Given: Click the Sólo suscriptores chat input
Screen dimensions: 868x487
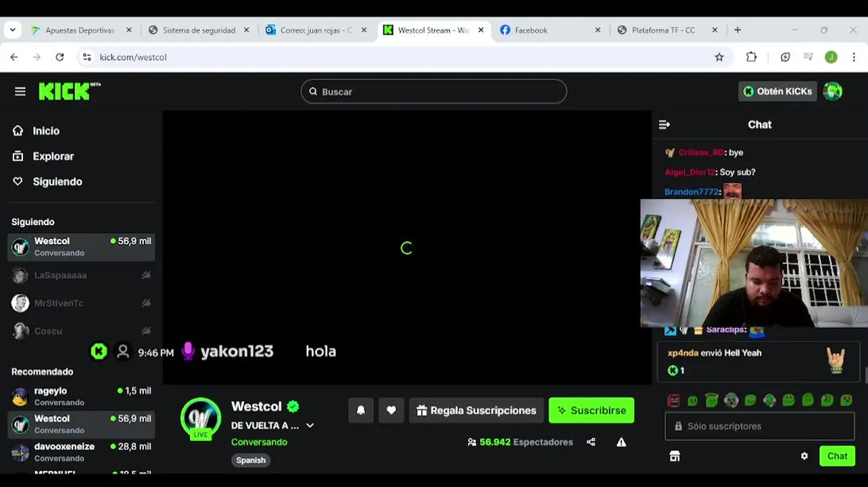Looking at the screenshot, I should coord(759,426).
